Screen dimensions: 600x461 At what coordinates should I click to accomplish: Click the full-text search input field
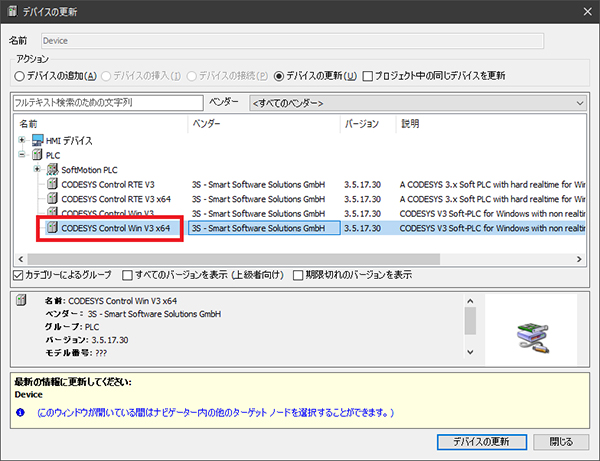(108, 103)
